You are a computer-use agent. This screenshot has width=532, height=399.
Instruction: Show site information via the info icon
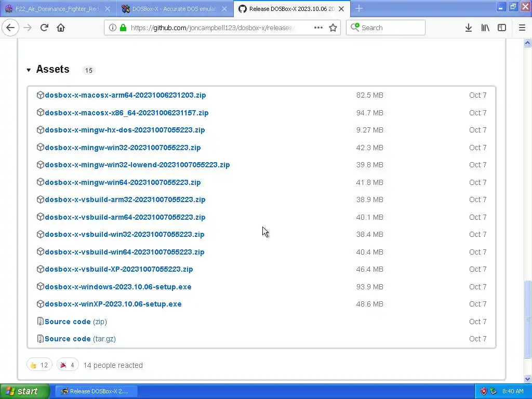coord(113,28)
